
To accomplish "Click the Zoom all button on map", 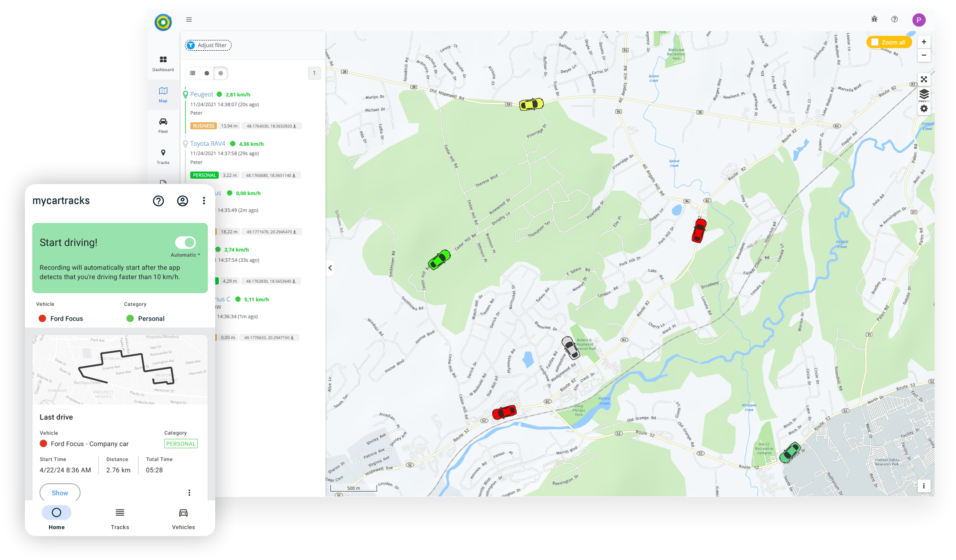I will click(889, 42).
